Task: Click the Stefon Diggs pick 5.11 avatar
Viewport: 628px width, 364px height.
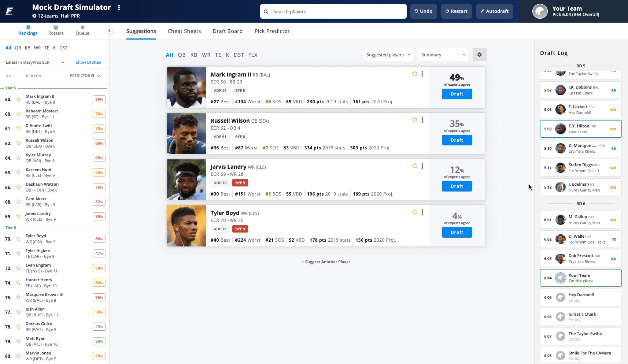Action: pyautogui.click(x=560, y=168)
